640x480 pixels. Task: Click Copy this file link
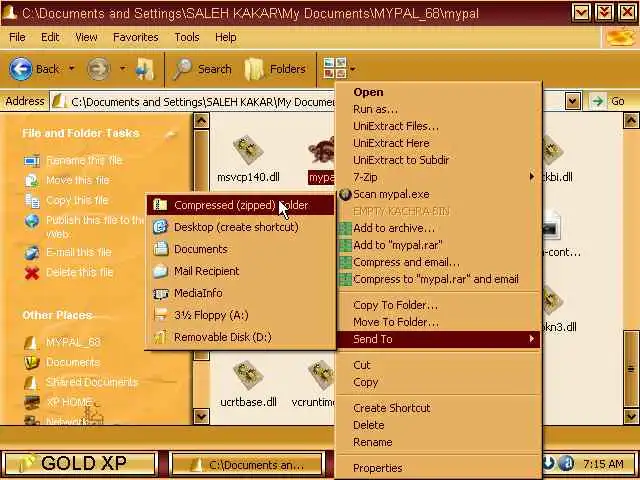point(77,200)
